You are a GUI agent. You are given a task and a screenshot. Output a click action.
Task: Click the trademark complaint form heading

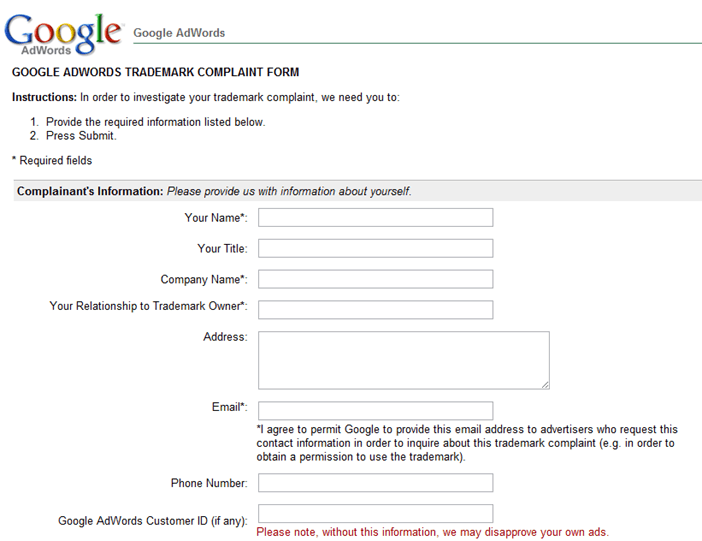(x=155, y=72)
